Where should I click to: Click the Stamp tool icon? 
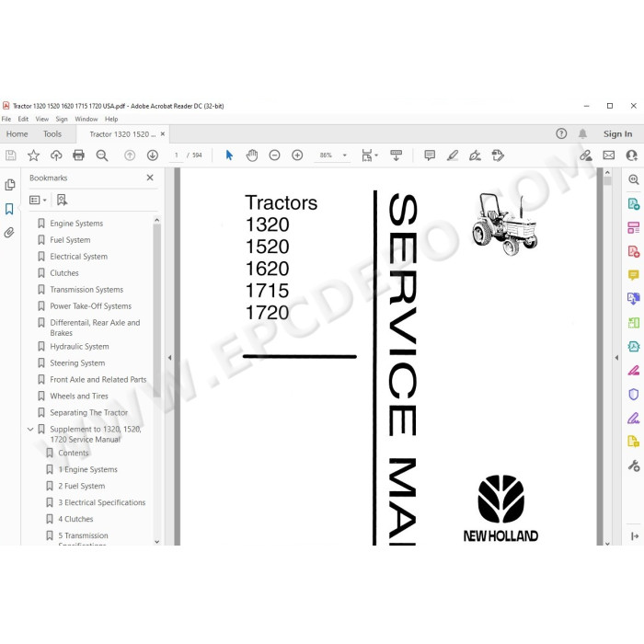click(x=498, y=155)
